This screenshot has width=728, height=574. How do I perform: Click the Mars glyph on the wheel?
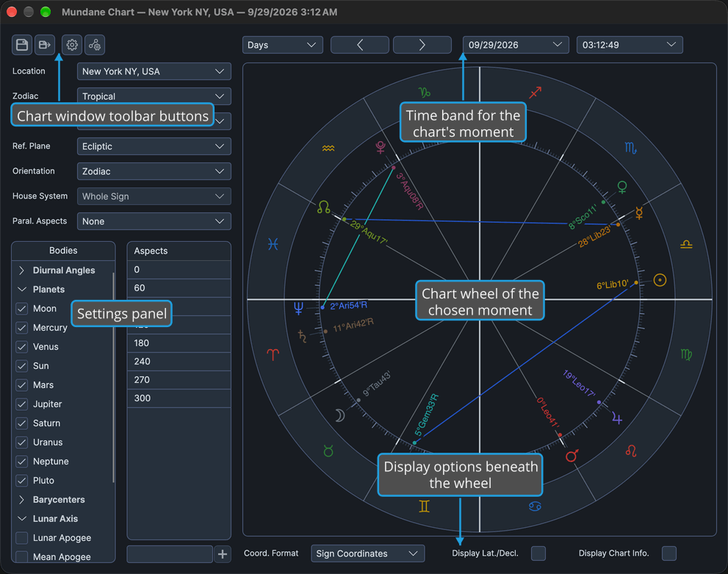coord(572,456)
